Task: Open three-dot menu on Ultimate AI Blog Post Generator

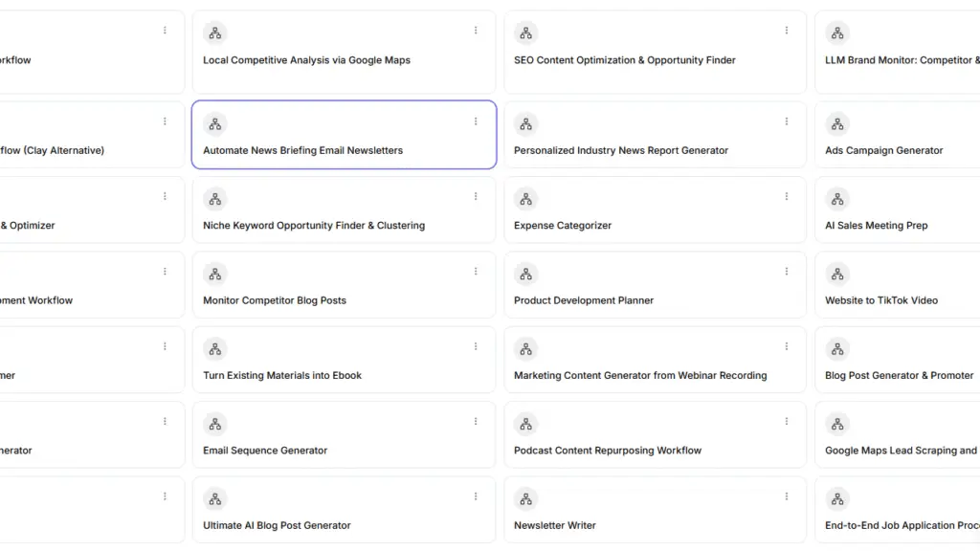Action: point(476,496)
